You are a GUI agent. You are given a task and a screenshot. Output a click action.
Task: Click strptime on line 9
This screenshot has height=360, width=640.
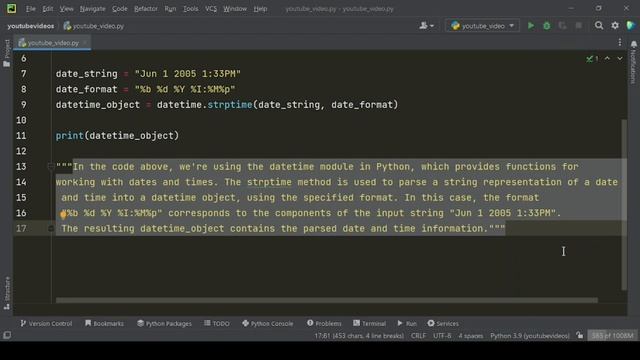coord(230,105)
